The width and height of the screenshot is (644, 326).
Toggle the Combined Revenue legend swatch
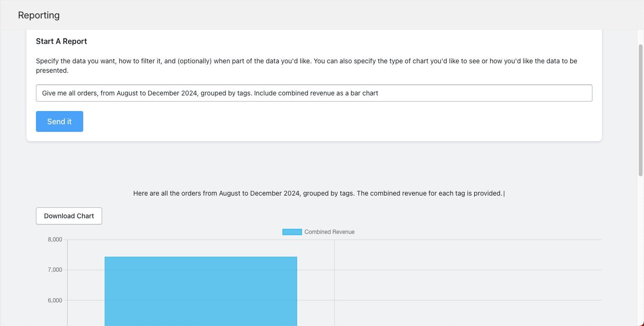(292, 232)
